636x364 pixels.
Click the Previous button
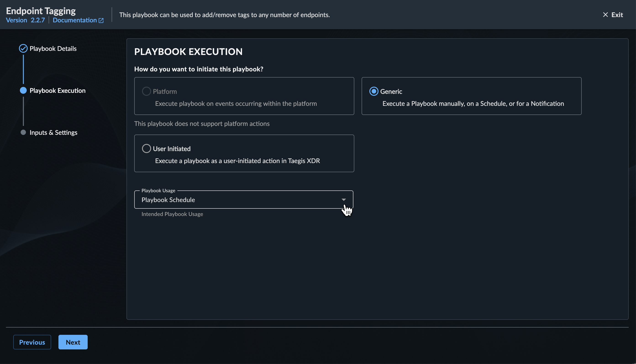pos(32,342)
